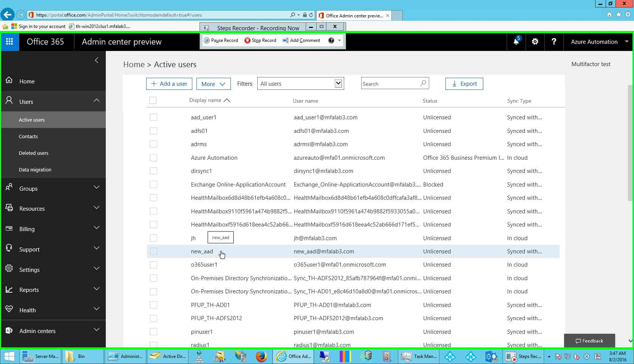Check the box for new_aad
Image resolution: width=634 pixels, height=364 pixels.
pyautogui.click(x=153, y=251)
